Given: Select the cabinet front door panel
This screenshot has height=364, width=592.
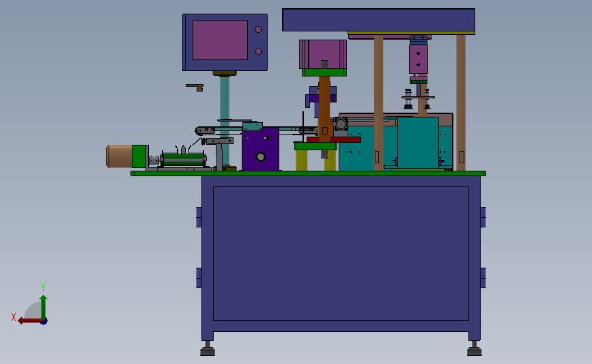Looking at the screenshot, I should tap(341, 254).
